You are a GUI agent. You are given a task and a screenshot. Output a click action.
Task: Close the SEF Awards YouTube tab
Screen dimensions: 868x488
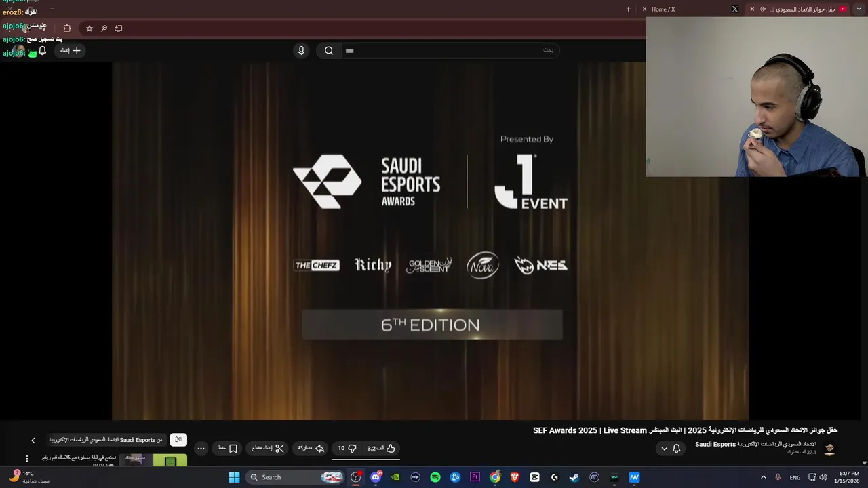pos(751,9)
